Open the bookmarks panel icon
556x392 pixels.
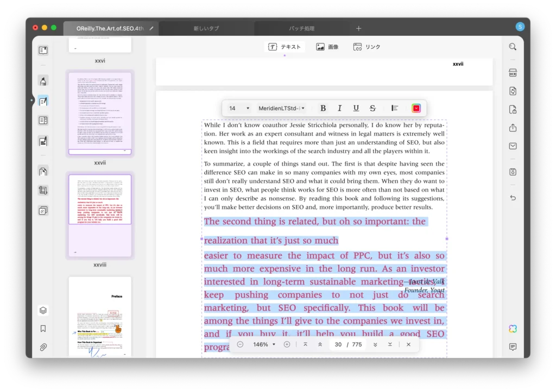[x=43, y=328]
